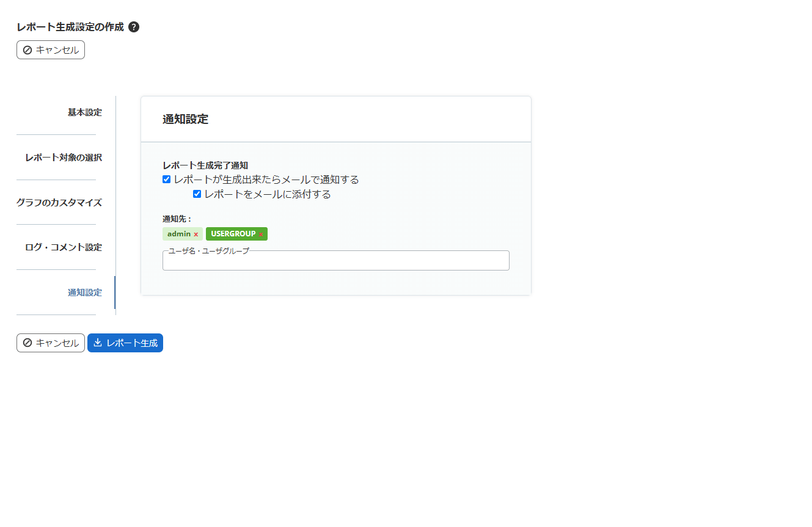812x527 pixels.
Task: Open the 基本設定 step
Action: (x=85, y=112)
